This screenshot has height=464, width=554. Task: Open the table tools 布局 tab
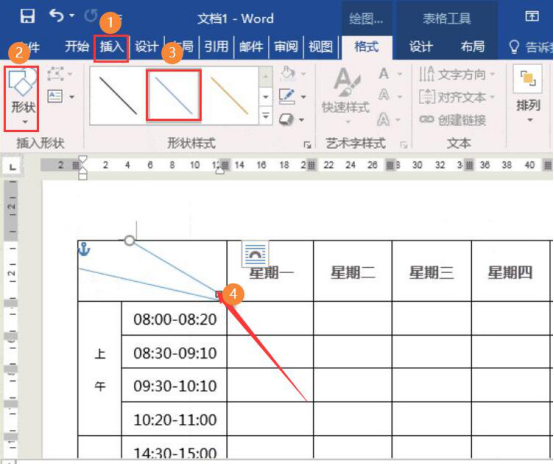pyautogui.click(x=472, y=47)
